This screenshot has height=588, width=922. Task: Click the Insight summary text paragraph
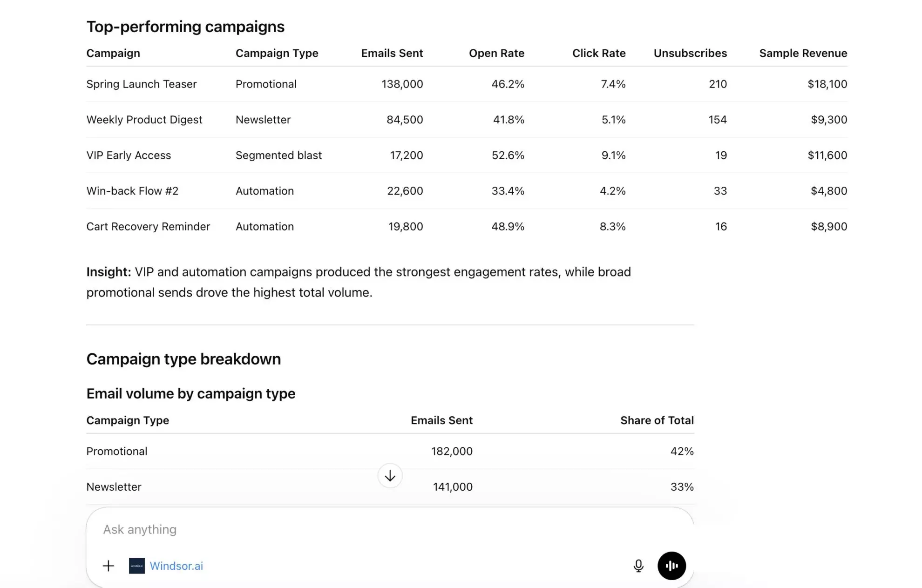(359, 282)
